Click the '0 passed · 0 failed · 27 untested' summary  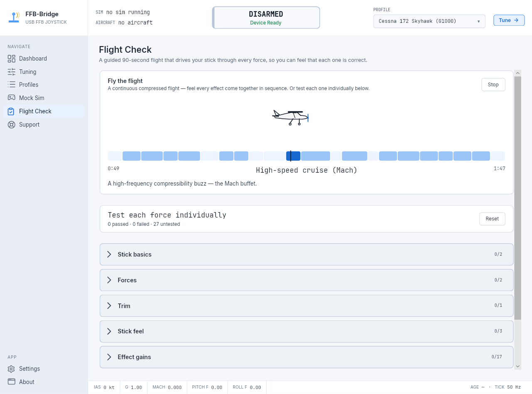144,224
